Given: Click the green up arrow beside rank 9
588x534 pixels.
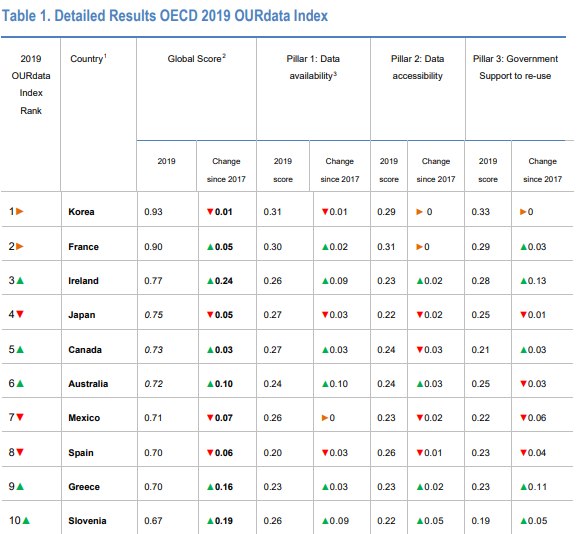Looking at the screenshot, I should click(20, 487).
